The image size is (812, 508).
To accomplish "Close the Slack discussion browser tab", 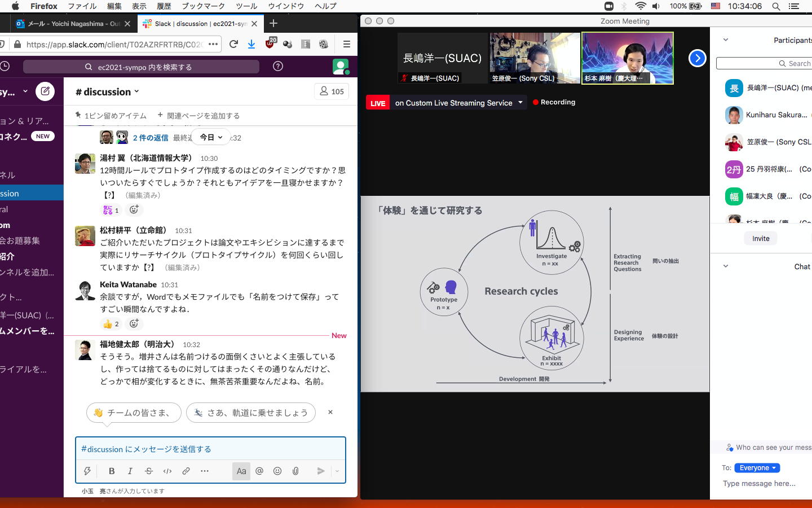I will [254, 24].
